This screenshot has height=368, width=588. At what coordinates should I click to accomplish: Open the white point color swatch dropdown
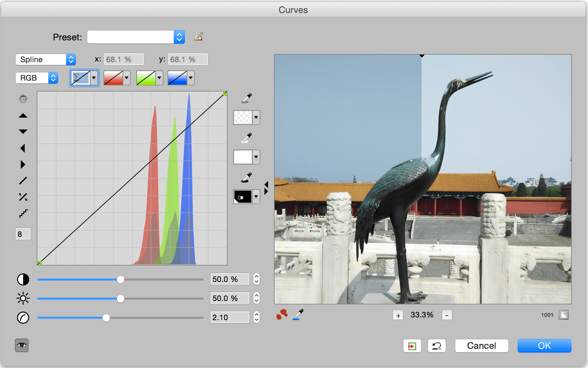point(256,157)
